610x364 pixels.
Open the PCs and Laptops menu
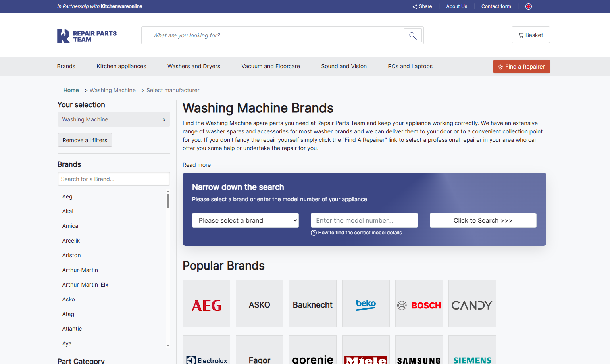pos(410,66)
